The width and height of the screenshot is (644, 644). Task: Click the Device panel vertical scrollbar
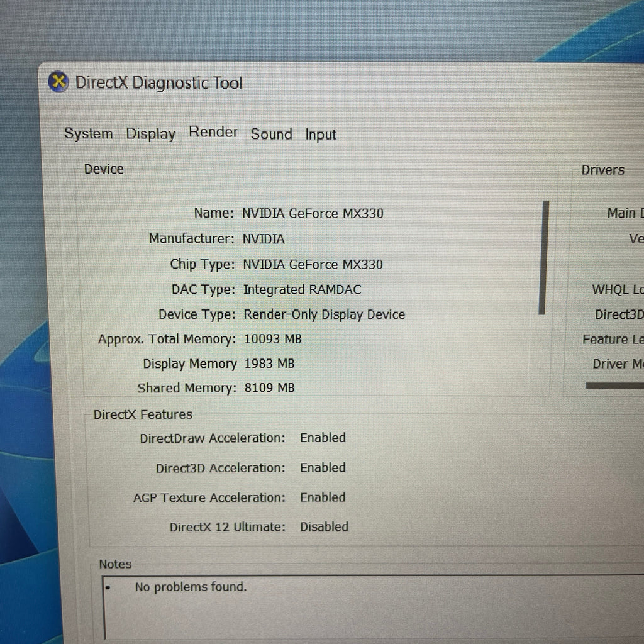[544, 257]
